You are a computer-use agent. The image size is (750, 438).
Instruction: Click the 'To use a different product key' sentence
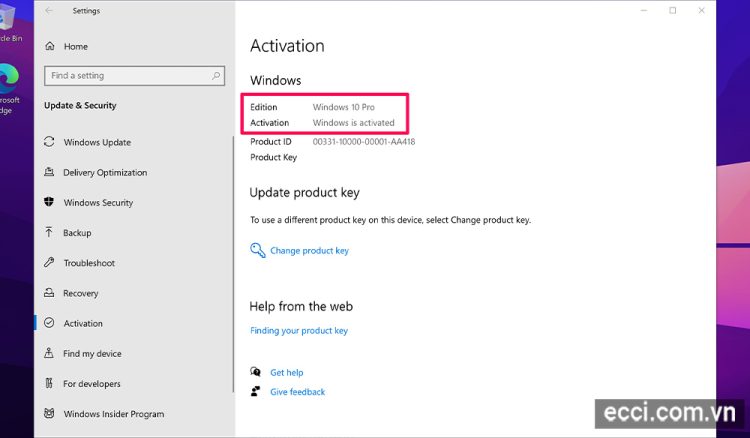(x=390, y=220)
